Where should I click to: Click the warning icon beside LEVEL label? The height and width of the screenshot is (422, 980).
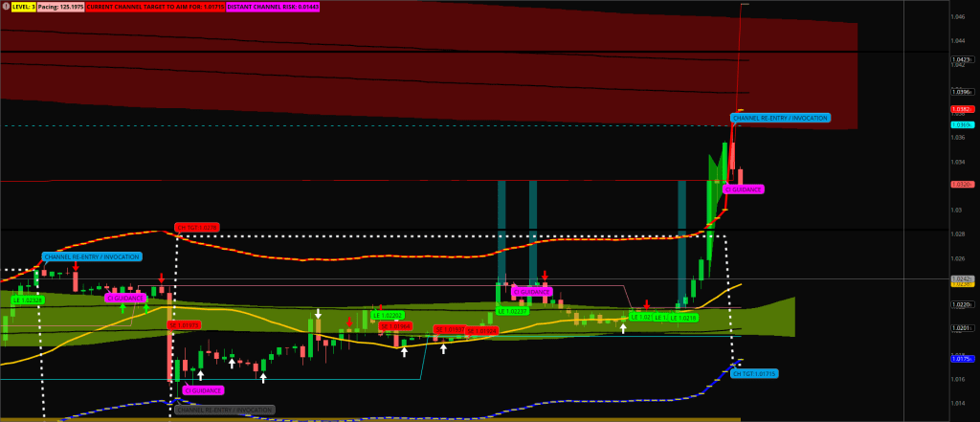tap(5, 6)
